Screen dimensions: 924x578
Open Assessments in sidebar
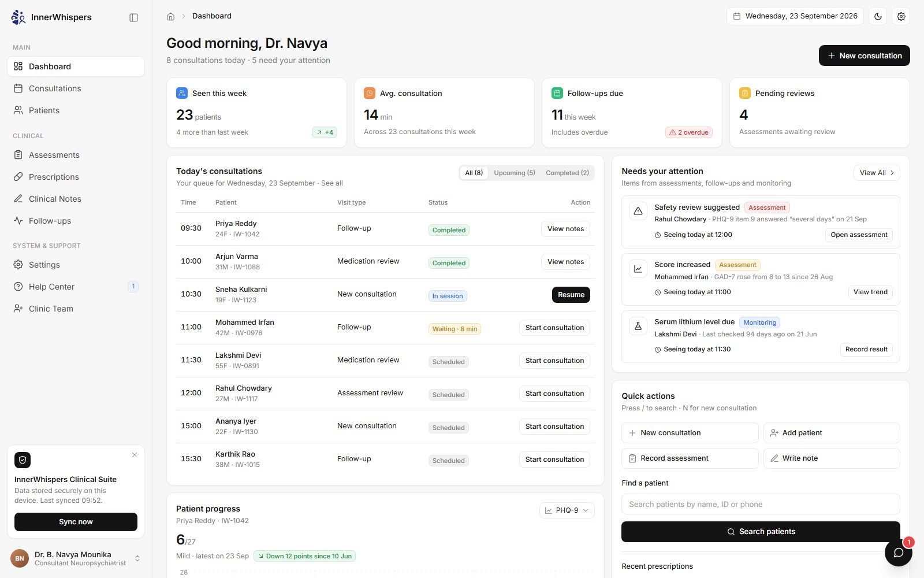tap(76, 155)
